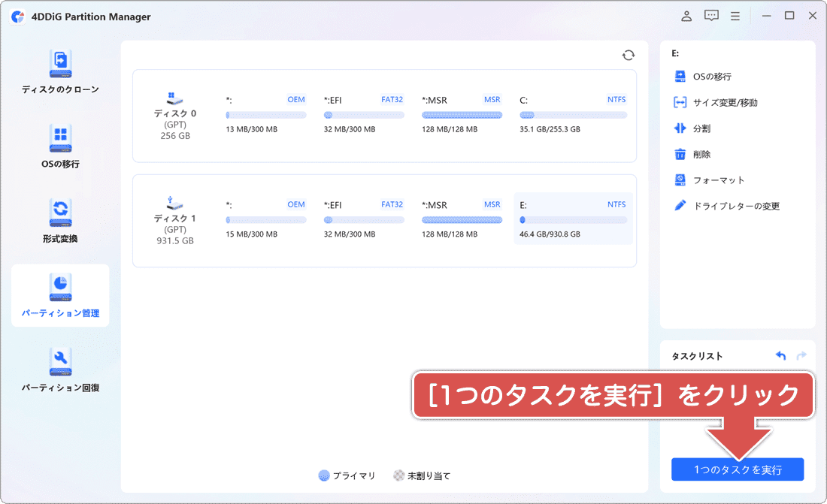Select the C: partition on ディスク 0
Viewport: 827px width, 504px height.
tap(573, 114)
